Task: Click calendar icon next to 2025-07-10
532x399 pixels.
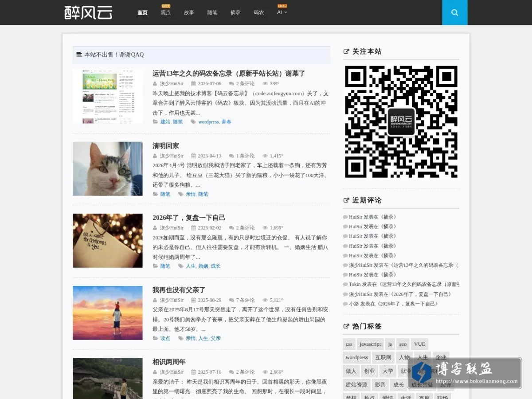Action: click(x=193, y=372)
